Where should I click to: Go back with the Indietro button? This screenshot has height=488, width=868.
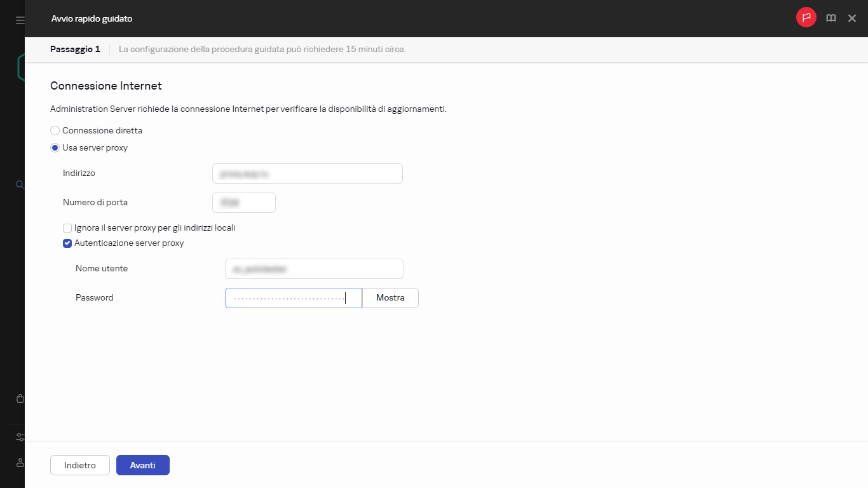click(x=80, y=465)
